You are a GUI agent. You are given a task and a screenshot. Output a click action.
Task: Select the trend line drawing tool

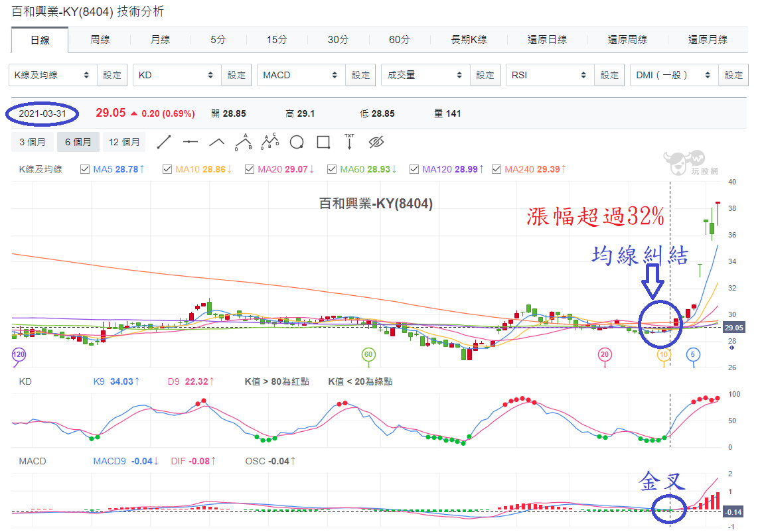click(x=164, y=142)
